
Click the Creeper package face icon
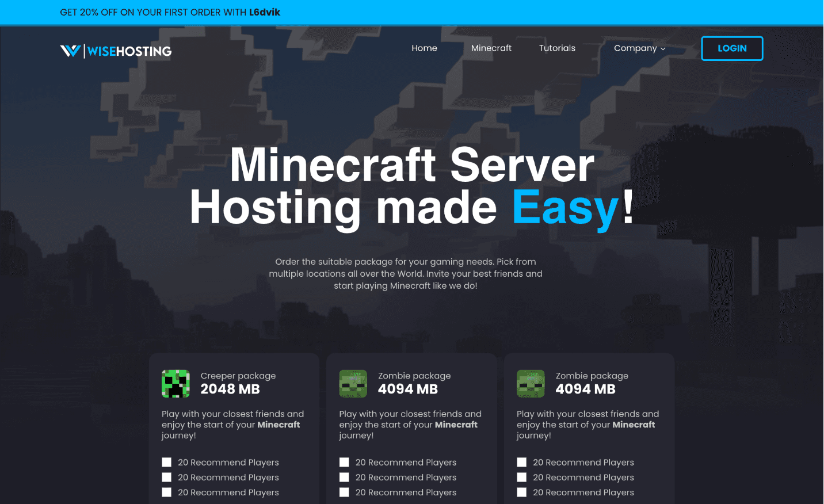176,384
